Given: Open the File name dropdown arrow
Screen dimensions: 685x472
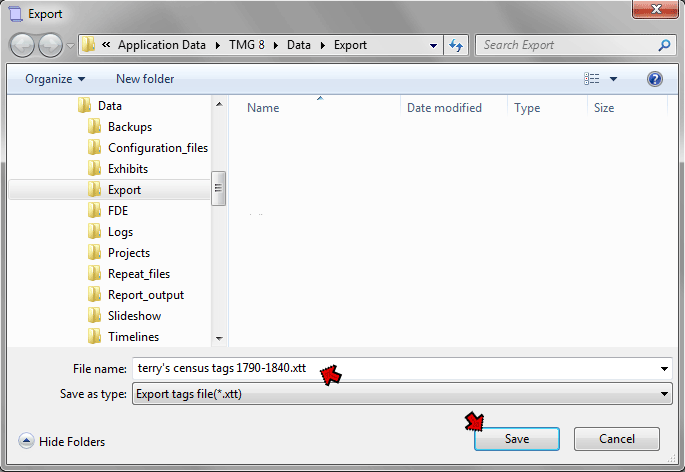Looking at the screenshot, I should point(664,369).
